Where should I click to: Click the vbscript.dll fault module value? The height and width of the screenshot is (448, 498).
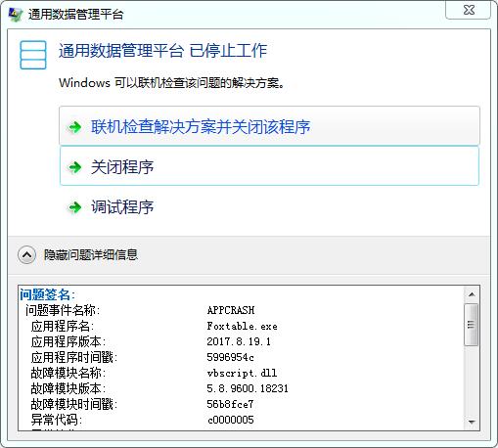(242, 373)
